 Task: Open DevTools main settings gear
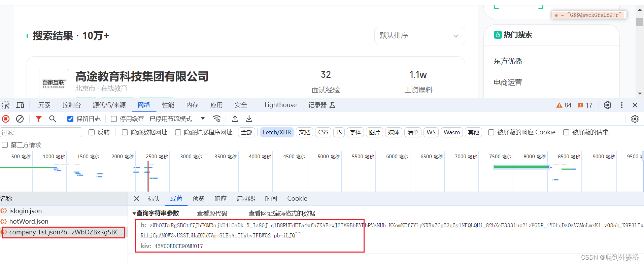tap(608, 105)
